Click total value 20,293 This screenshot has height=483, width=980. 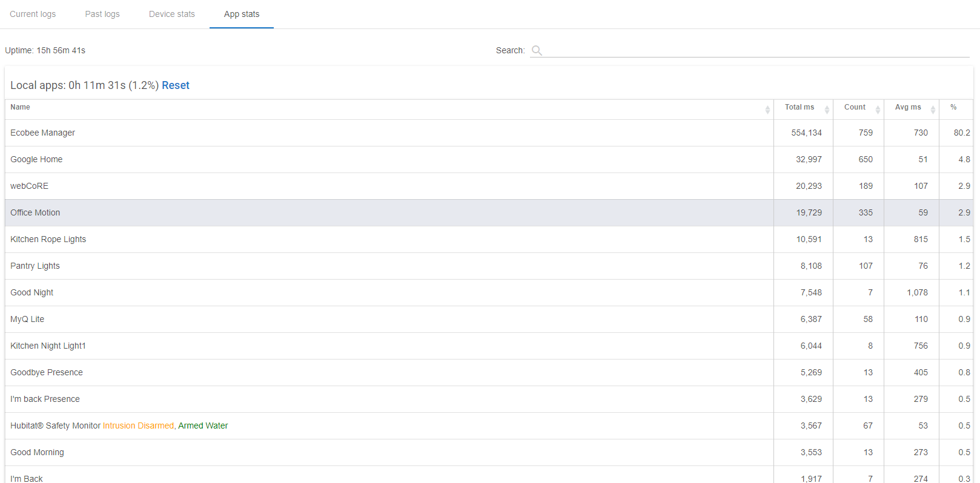pos(809,186)
